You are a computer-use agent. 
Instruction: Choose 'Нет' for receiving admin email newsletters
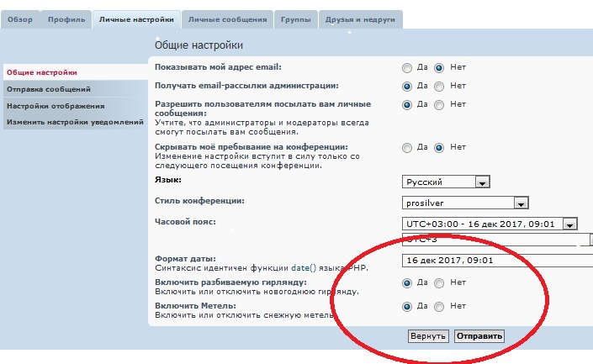(x=439, y=86)
